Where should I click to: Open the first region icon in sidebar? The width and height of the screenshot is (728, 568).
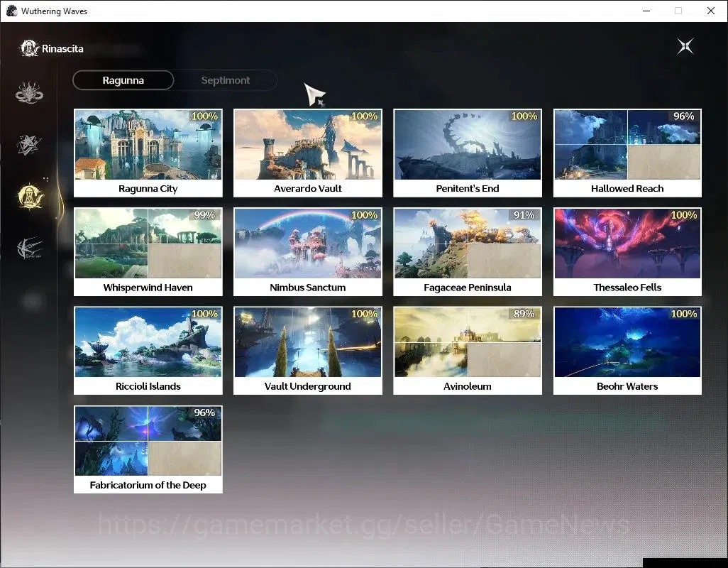29,92
